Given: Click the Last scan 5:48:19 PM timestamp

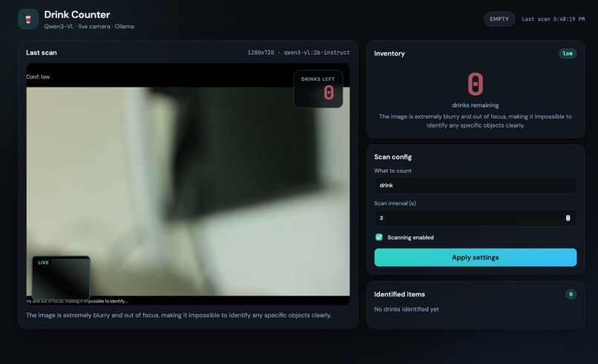Looking at the screenshot, I should coord(553,19).
